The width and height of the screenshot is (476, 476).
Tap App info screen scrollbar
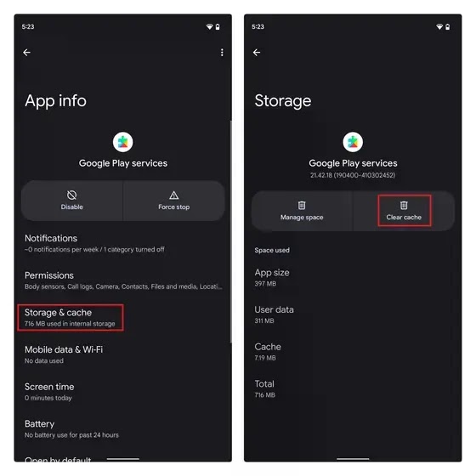(x=230, y=231)
